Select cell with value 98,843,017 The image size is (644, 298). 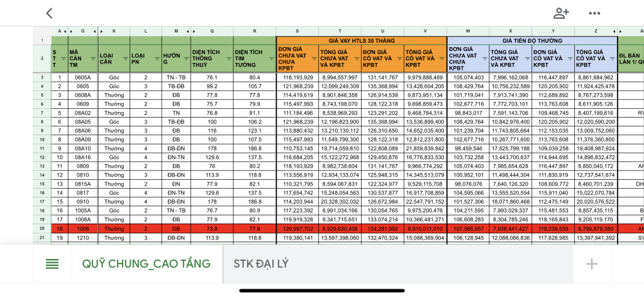468,113
